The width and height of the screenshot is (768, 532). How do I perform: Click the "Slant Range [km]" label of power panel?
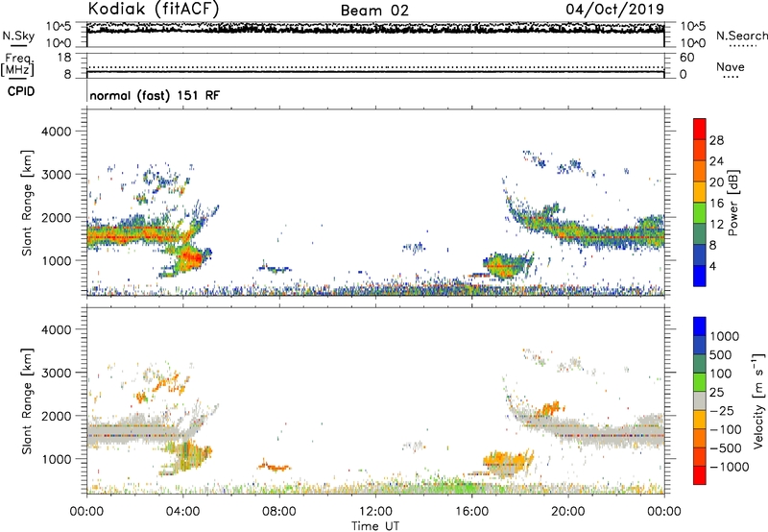tap(27, 203)
